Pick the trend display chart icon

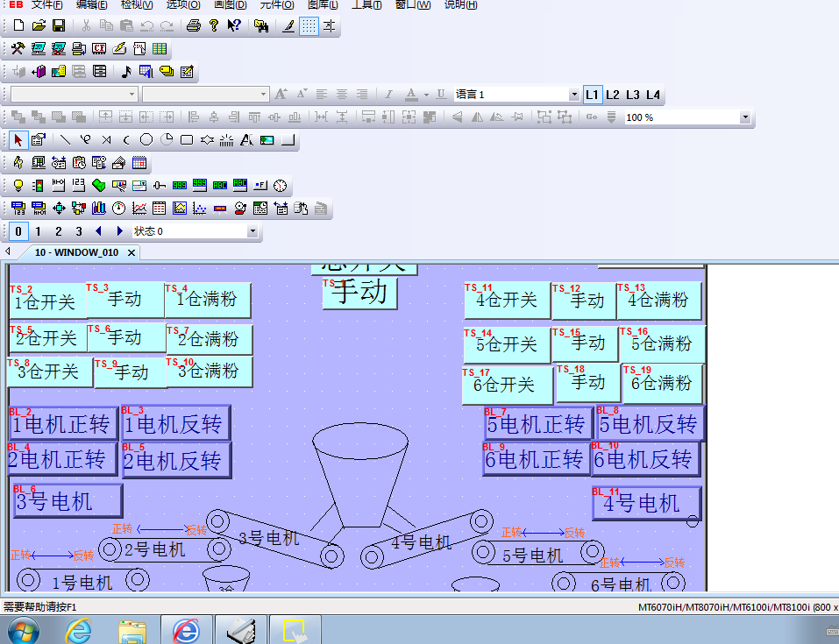pyautogui.click(x=139, y=209)
